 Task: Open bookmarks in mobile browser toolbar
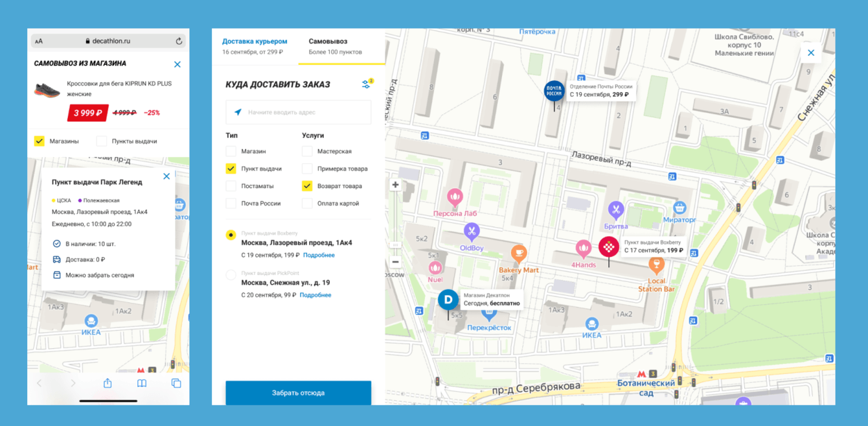pos(142,383)
